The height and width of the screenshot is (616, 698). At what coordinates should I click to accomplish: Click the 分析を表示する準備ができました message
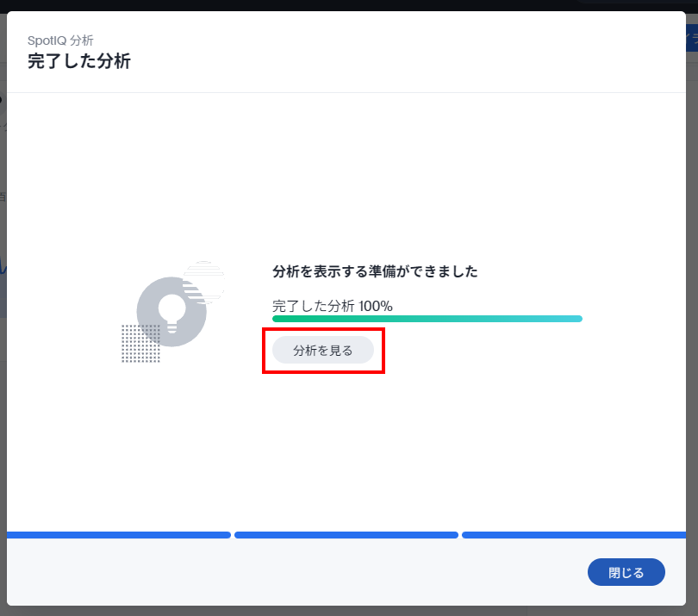click(x=375, y=271)
